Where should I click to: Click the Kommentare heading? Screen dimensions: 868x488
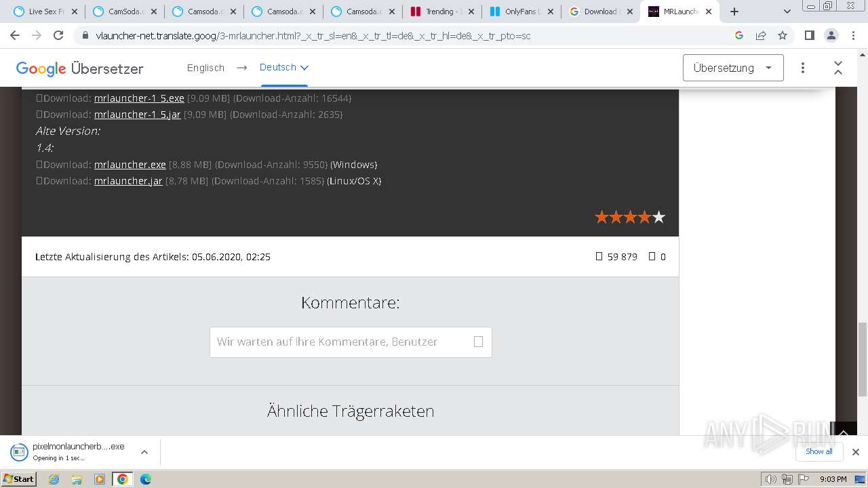(350, 303)
